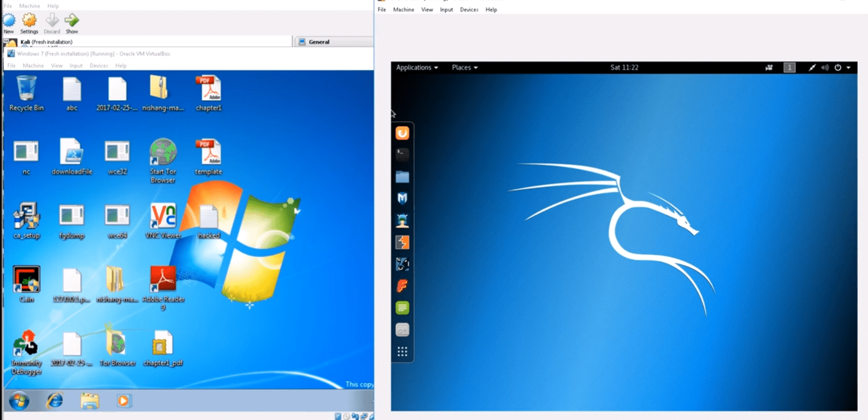Expand the Kali Applications menu

tap(417, 67)
